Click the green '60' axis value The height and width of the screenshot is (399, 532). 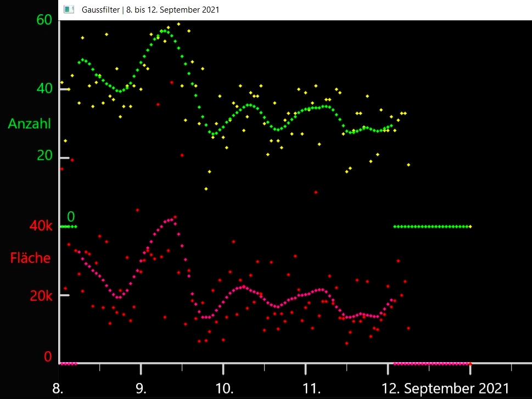(44, 20)
